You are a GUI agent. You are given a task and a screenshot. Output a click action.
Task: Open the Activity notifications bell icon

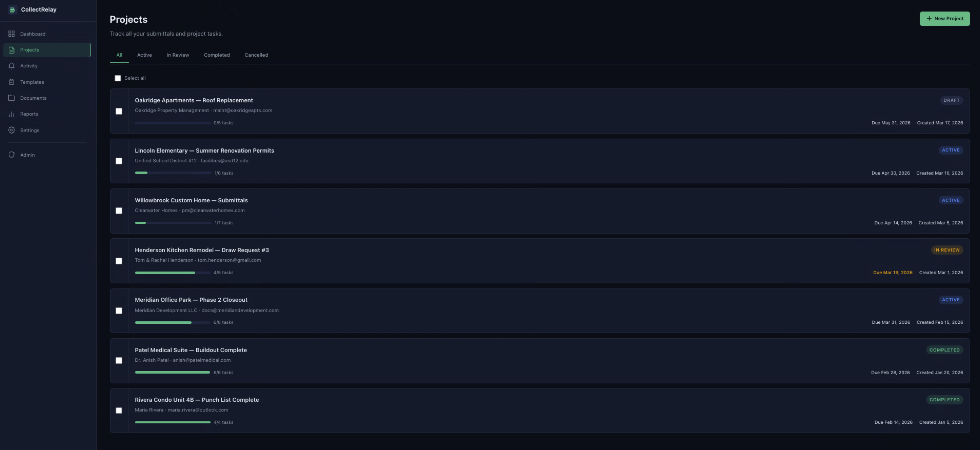11,65
